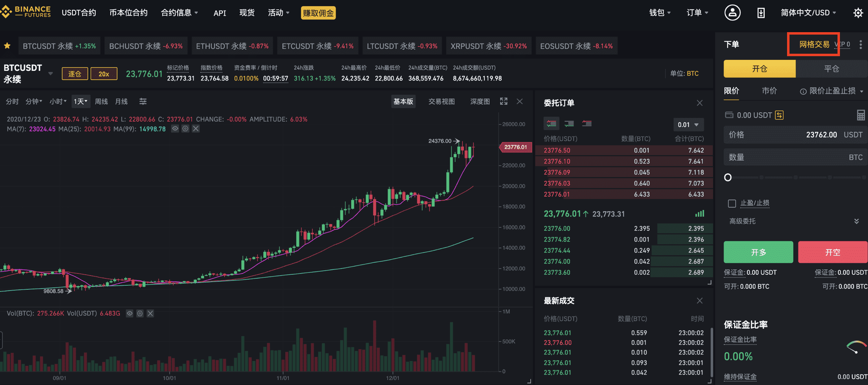Viewport: 868px width, 385px height.
Task: Open the calculator icon
Action: click(x=861, y=115)
